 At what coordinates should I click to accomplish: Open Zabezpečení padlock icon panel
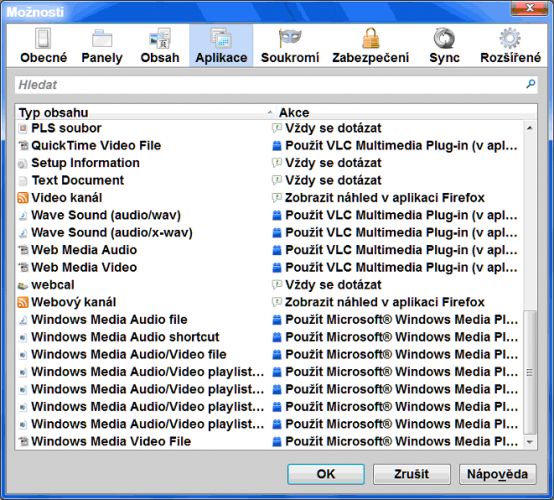pyautogui.click(x=371, y=38)
